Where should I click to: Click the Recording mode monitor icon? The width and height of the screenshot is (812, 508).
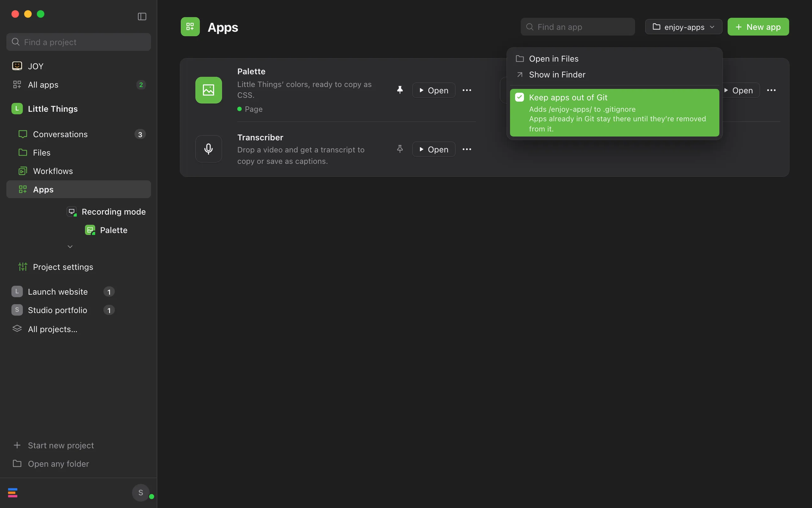pyautogui.click(x=72, y=211)
